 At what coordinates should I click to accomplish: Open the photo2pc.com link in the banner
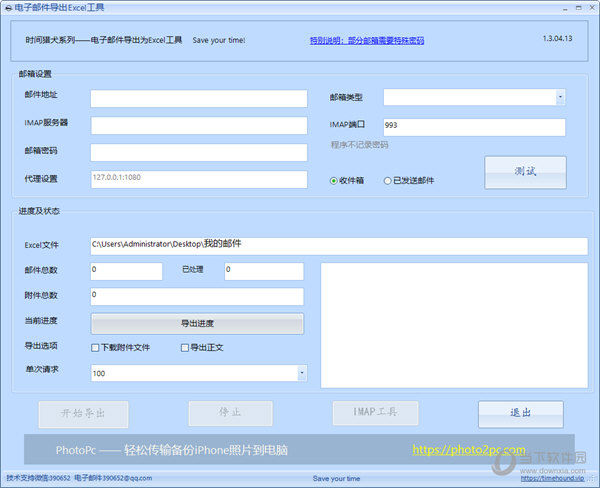[x=469, y=450]
